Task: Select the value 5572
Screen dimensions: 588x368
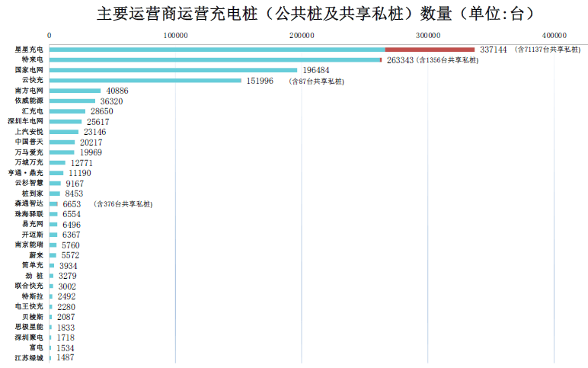Action: [x=71, y=255]
